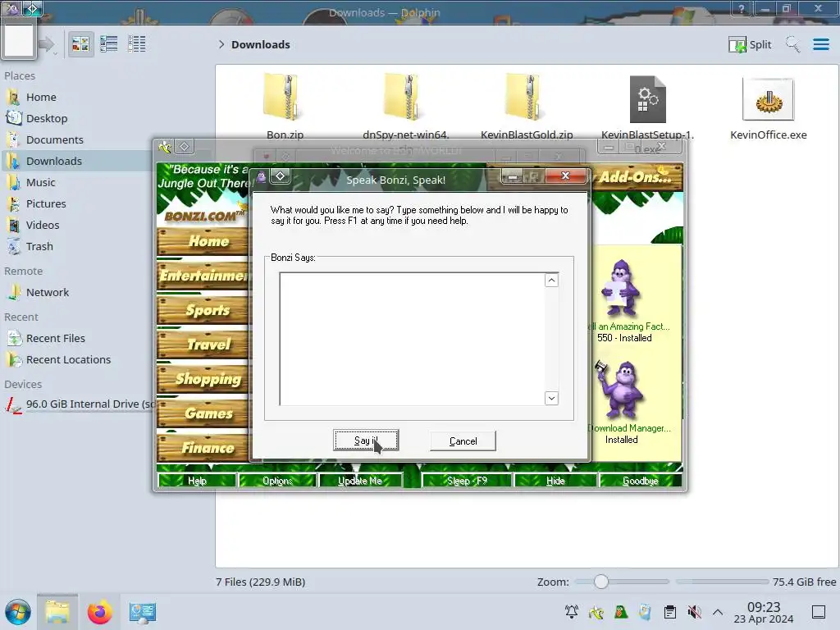Open Trash in Places
Screen dimensions: 840x630
[39, 247]
